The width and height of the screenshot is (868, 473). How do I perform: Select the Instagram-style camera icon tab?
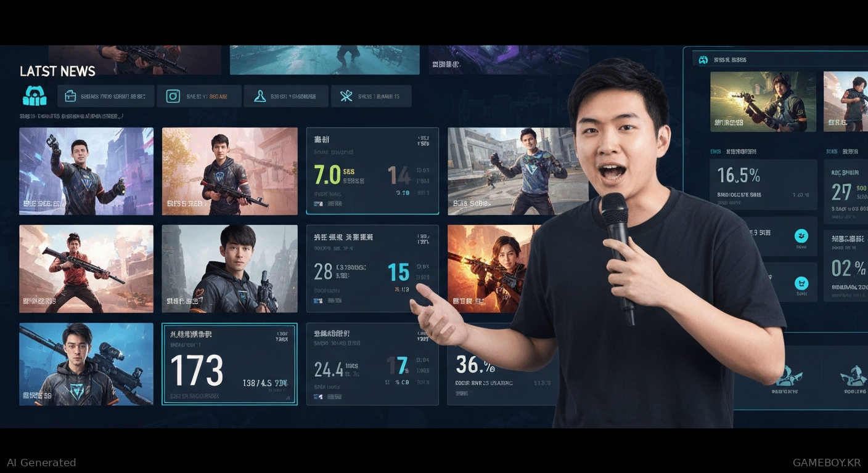tap(173, 96)
